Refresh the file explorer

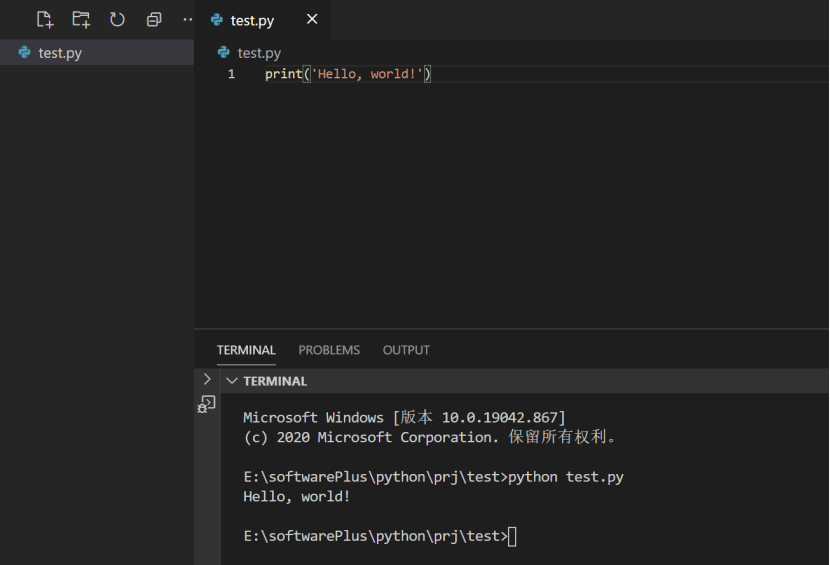[117, 20]
